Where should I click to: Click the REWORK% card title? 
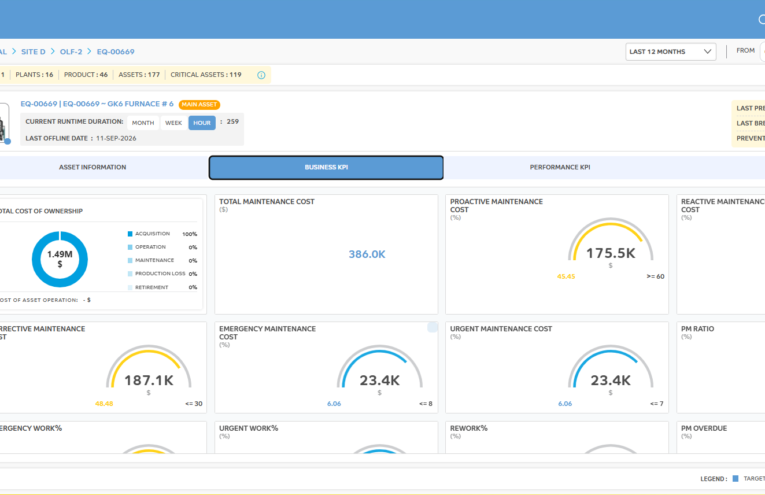469,428
